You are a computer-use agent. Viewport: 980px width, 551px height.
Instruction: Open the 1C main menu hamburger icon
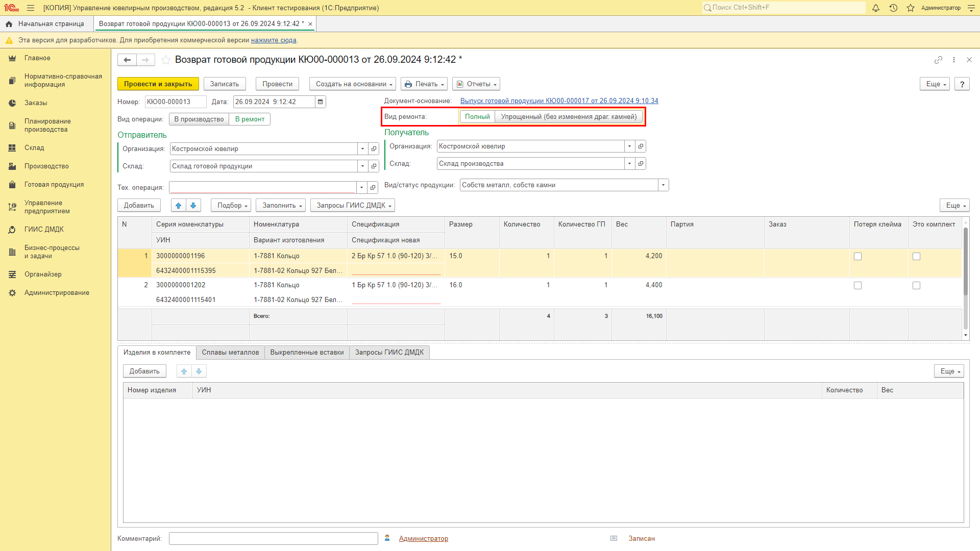(31, 8)
